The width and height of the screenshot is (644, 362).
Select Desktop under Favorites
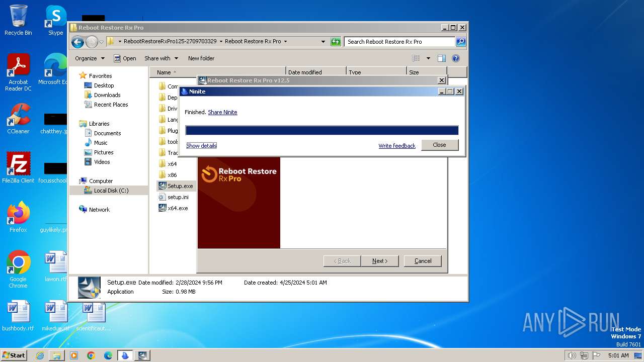99,85
